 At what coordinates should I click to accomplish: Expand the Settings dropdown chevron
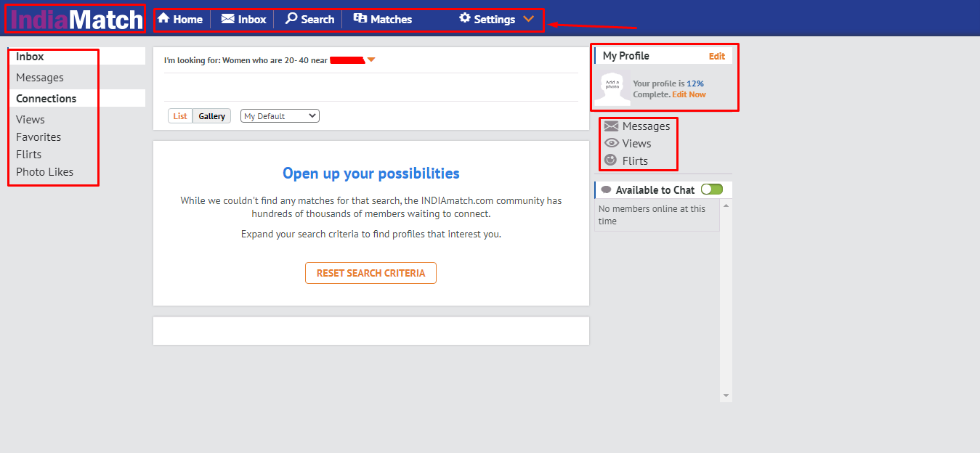529,19
